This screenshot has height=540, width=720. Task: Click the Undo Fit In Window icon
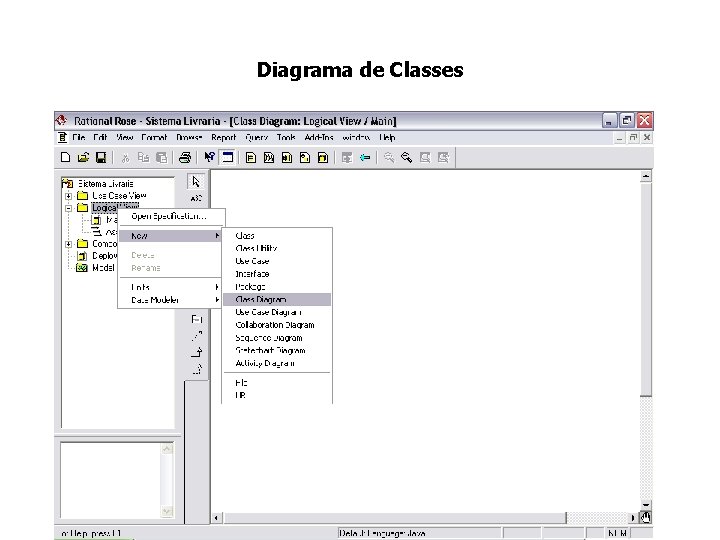coord(443,158)
